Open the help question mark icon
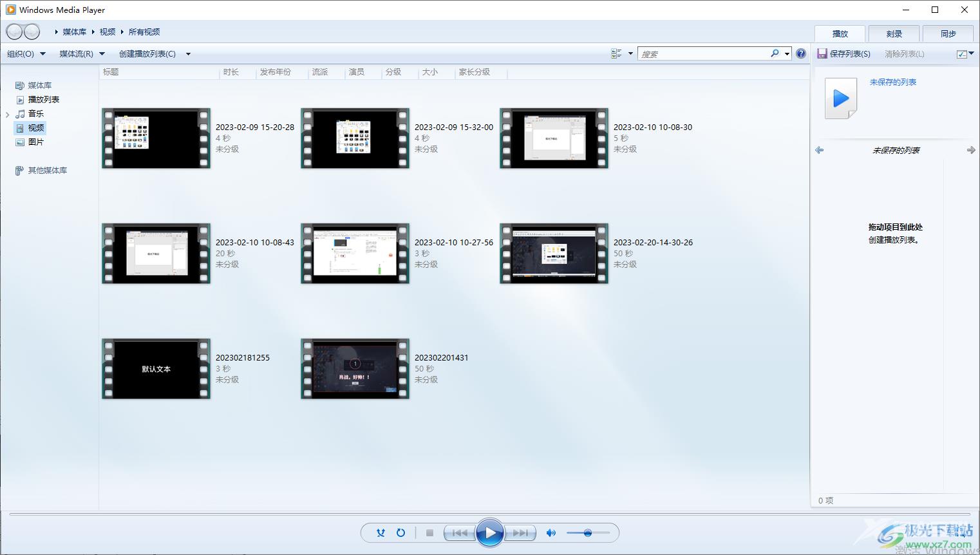Screen dimensions: 980x555 tap(801, 53)
